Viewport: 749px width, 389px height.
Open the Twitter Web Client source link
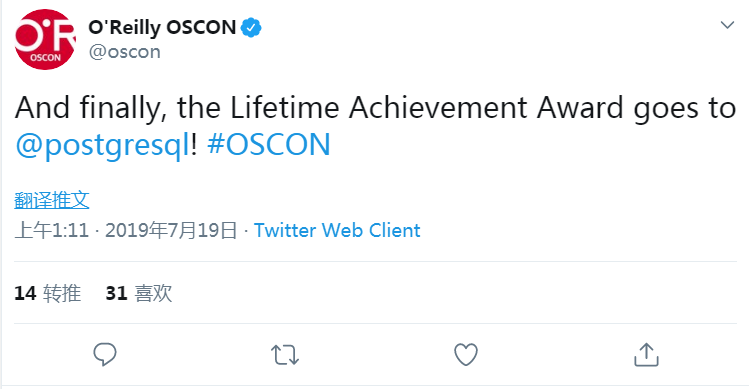[x=337, y=230]
